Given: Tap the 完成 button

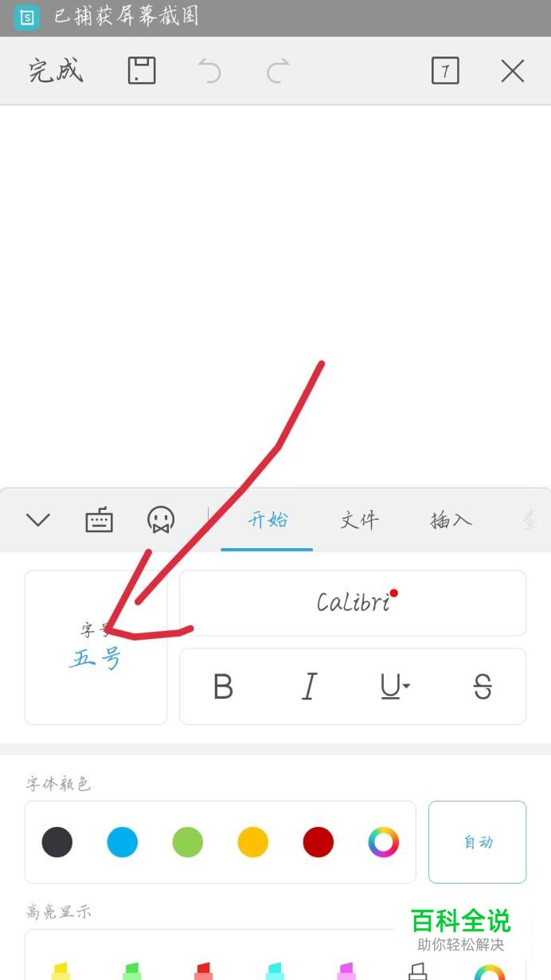Looking at the screenshot, I should tap(56, 71).
